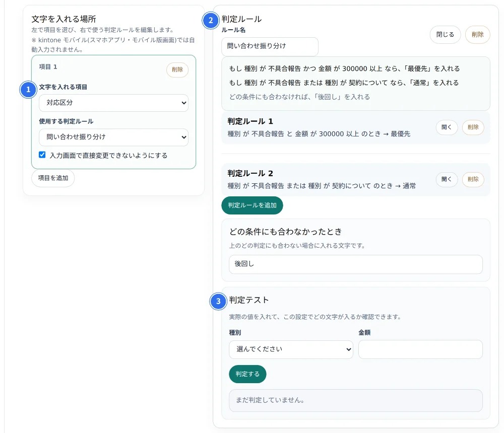Click the どの条件にも合わなかったとき heading
The image size is (504, 433).
[x=285, y=232]
